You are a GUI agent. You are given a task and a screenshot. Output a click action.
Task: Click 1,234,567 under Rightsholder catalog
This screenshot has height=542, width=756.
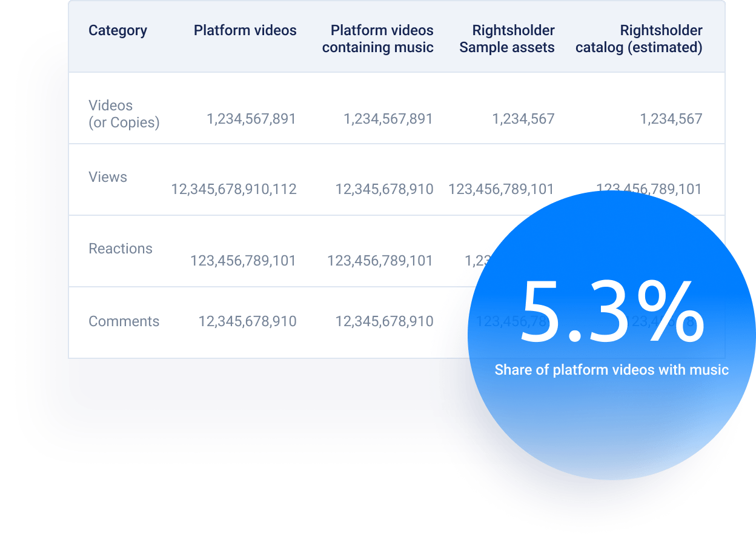coord(672,119)
